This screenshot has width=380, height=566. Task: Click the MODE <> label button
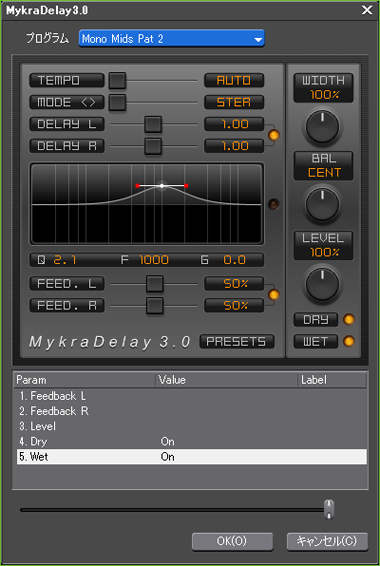[67, 103]
